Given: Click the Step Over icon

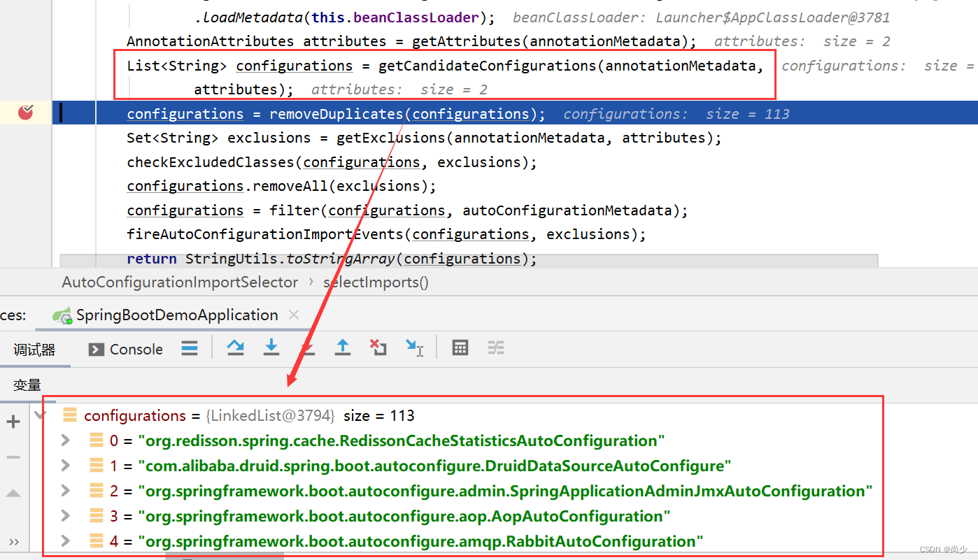Looking at the screenshot, I should coord(236,347).
